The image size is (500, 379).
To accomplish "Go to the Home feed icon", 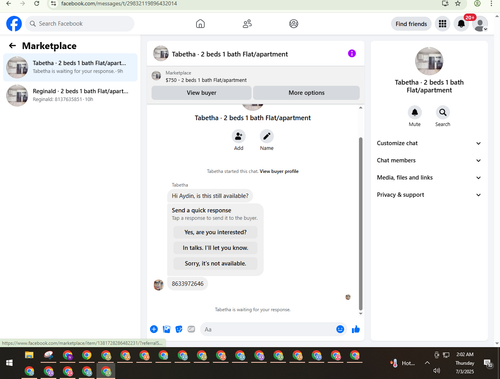I will [200, 24].
